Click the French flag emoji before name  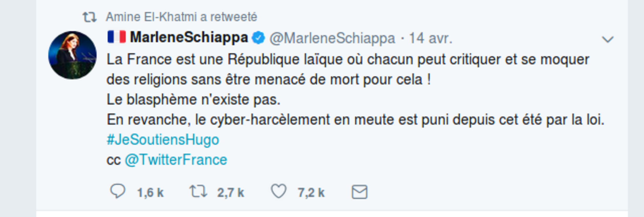[x=117, y=37]
